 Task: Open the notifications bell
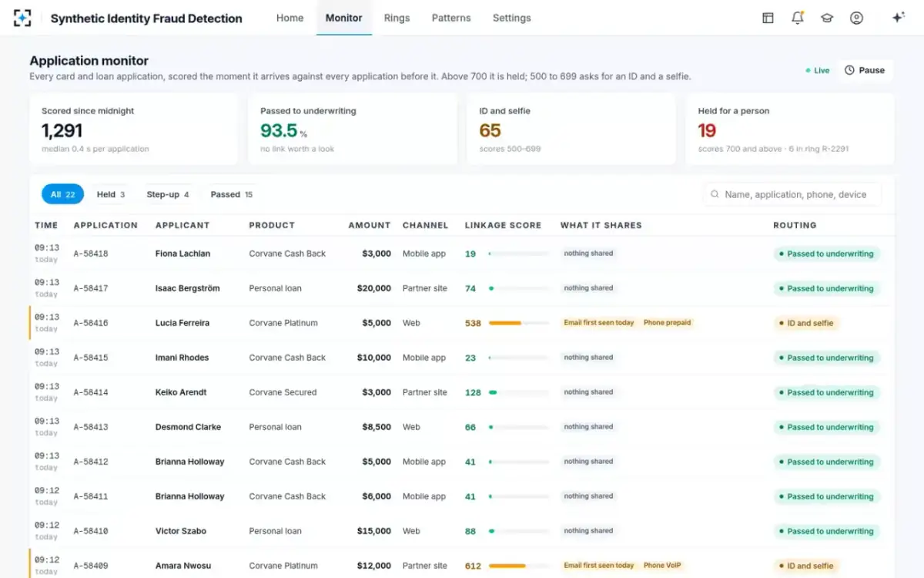click(798, 18)
